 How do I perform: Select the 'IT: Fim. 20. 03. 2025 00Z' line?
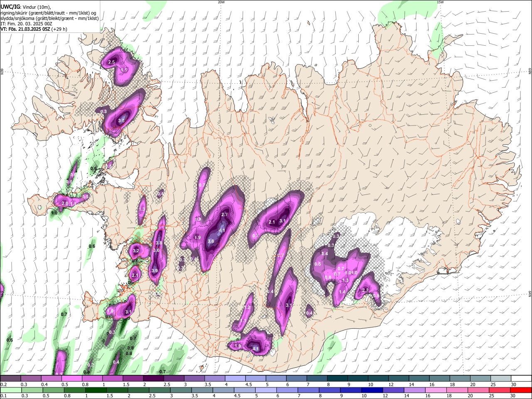click(26, 24)
